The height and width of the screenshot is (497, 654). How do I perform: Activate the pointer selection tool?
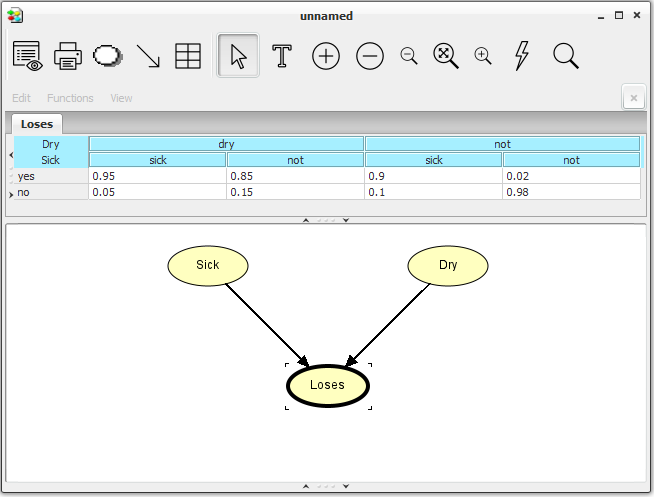coord(238,55)
